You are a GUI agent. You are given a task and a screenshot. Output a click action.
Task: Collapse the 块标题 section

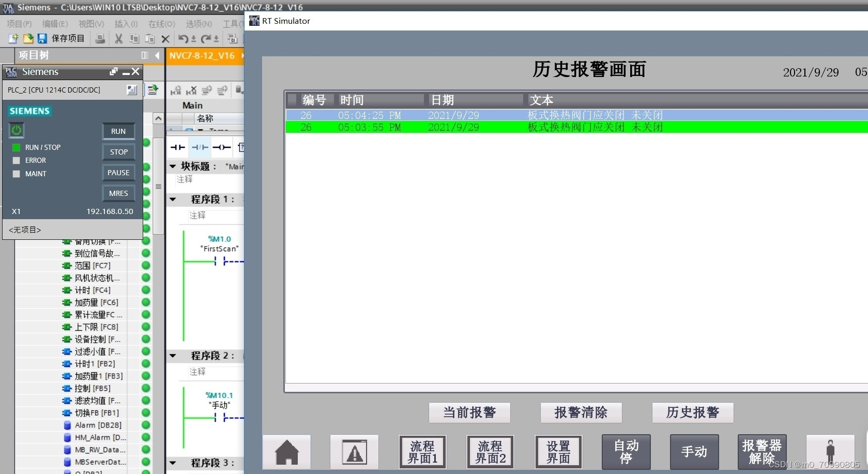pos(173,166)
